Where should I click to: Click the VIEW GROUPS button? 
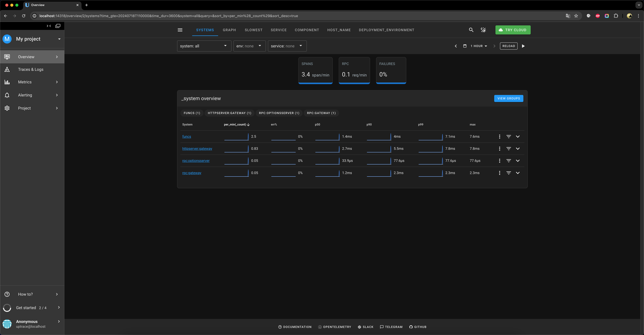pyautogui.click(x=509, y=98)
